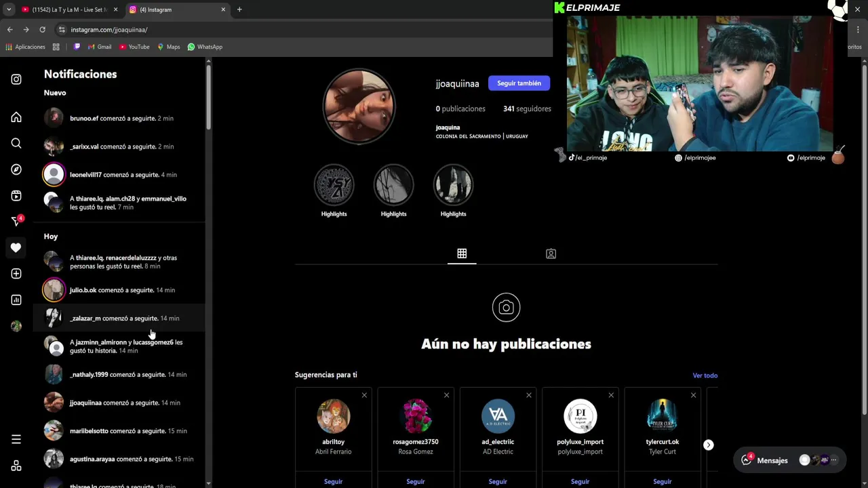Click browser forward arrow
Image resolution: width=868 pixels, height=488 pixels.
click(26, 30)
